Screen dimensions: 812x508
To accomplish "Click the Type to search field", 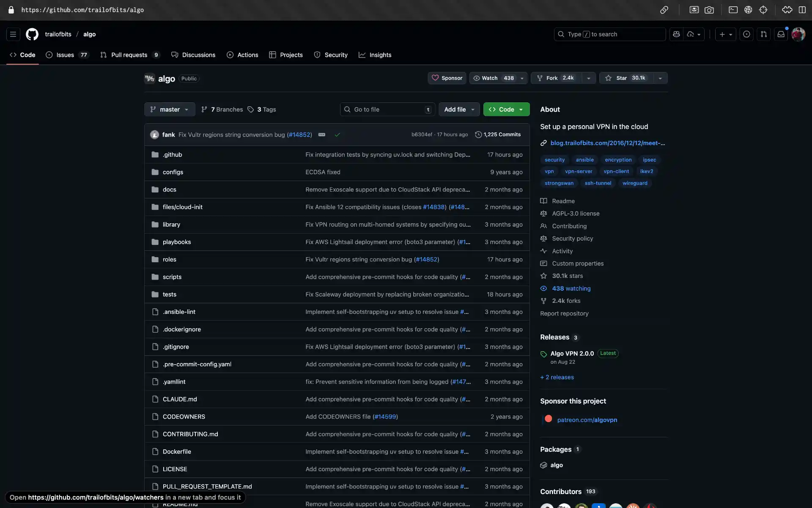I will (609, 34).
